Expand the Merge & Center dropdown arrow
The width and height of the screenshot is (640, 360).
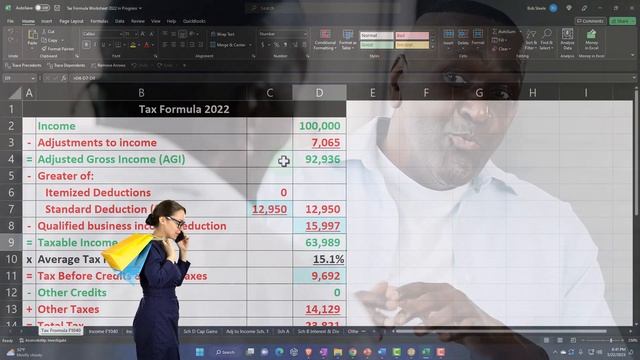pos(250,45)
